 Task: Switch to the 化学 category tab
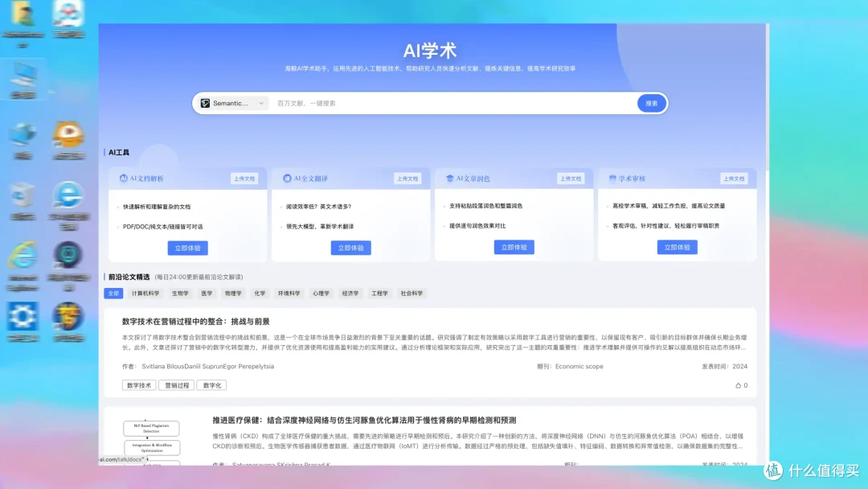(x=260, y=294)
